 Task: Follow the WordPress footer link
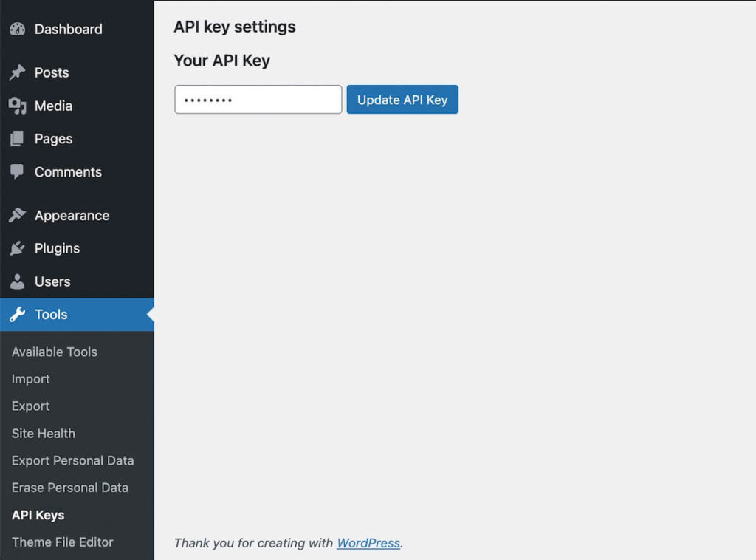(368, 543)
